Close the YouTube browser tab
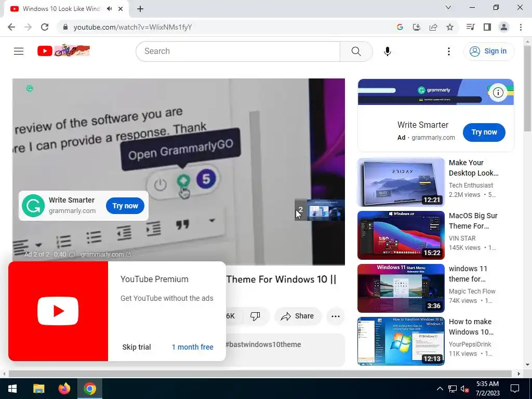Viewport: 532px width, 399px height. click(x=121, y=9)
